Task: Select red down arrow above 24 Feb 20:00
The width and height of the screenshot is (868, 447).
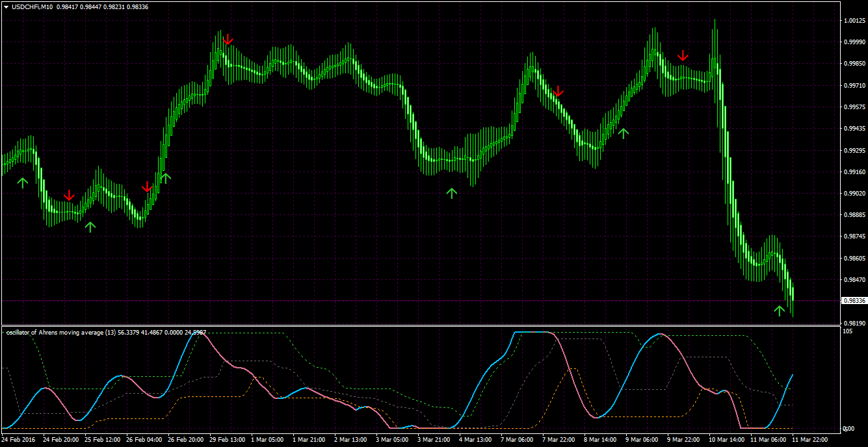Action: point(69,195)
